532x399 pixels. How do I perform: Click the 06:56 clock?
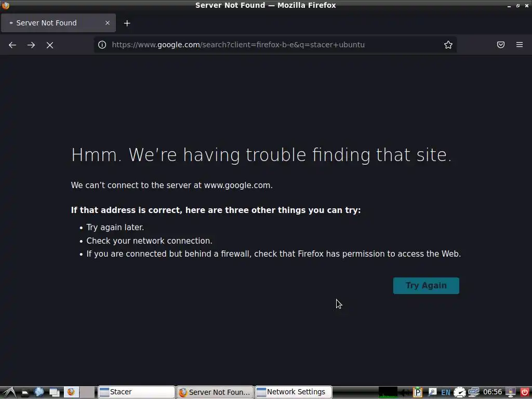point(493,392)
